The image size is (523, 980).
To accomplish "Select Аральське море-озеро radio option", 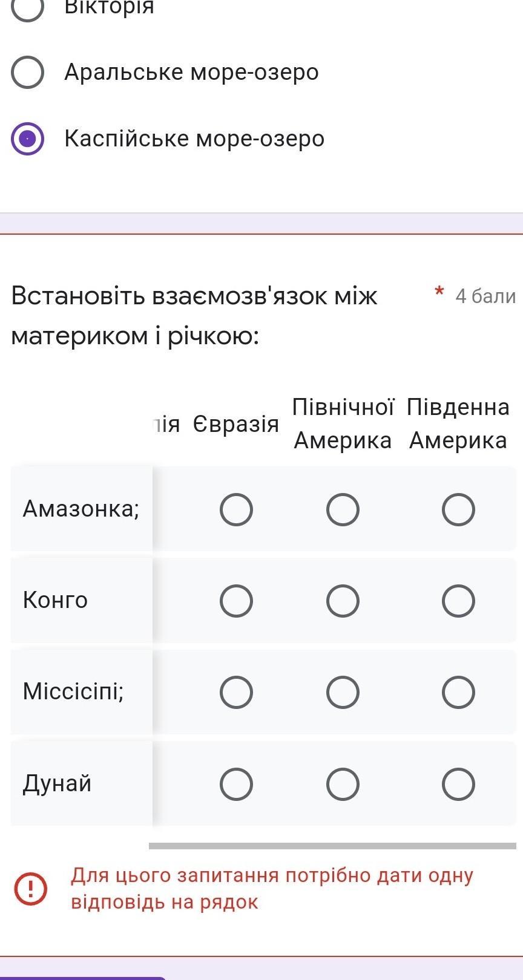I will 27,73.
